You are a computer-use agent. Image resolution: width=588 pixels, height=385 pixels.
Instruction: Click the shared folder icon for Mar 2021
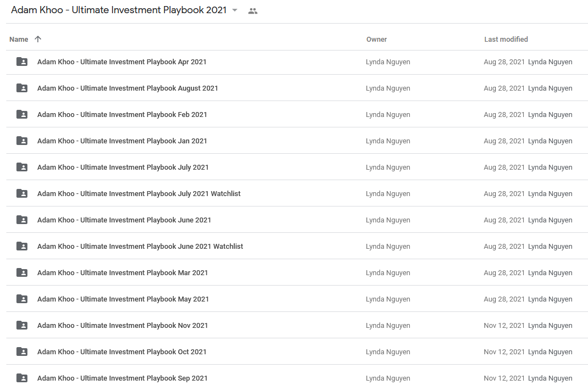22,273
